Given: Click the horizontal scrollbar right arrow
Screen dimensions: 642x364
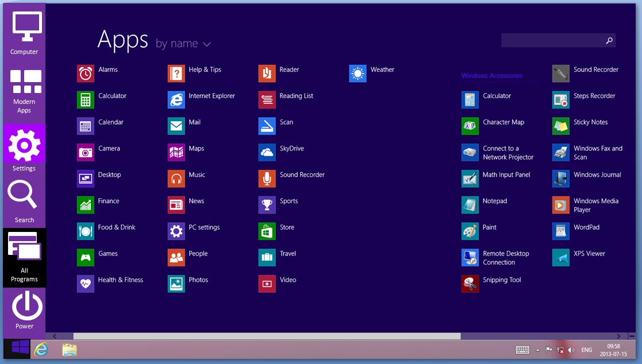Looking at the screenshot, I should coord(618,336).
